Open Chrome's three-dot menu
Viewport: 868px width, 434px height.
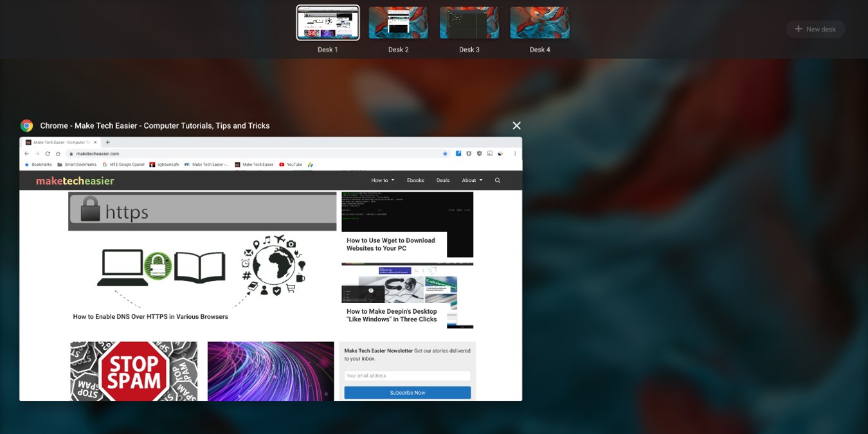[515, 153]
